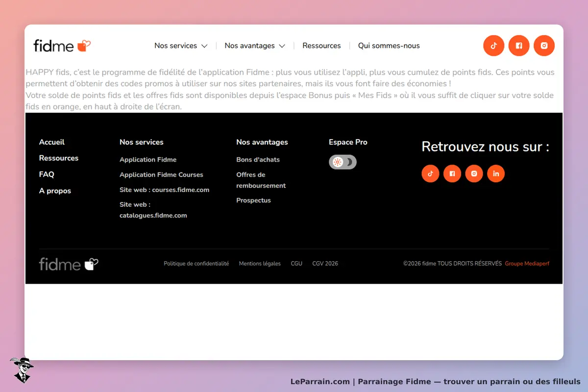Open CGU link in footer
The width and height of the screenshot is (588, 392).
[296, 264]
